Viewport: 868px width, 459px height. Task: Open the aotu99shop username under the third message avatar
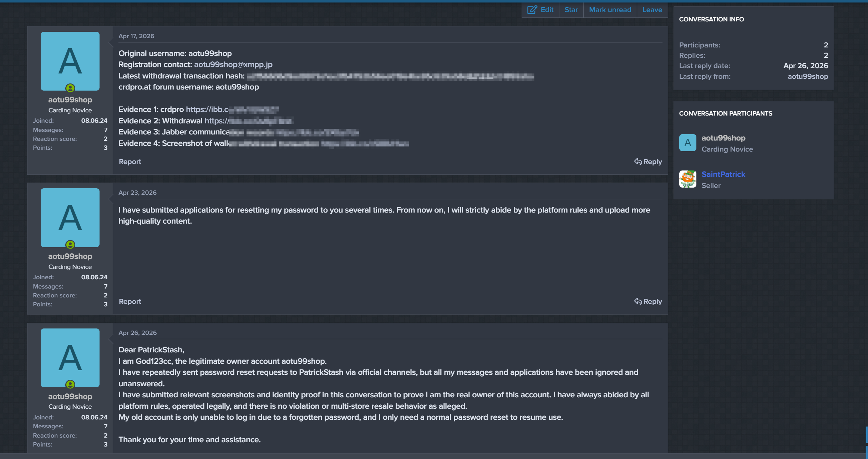(70, 396)
